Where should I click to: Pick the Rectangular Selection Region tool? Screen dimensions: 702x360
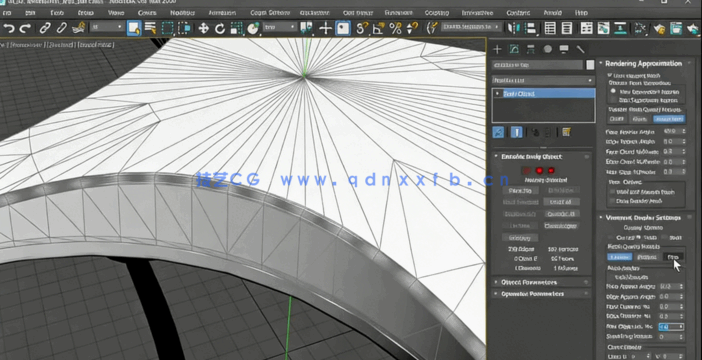pyautogui.click(x=167, y=28)
